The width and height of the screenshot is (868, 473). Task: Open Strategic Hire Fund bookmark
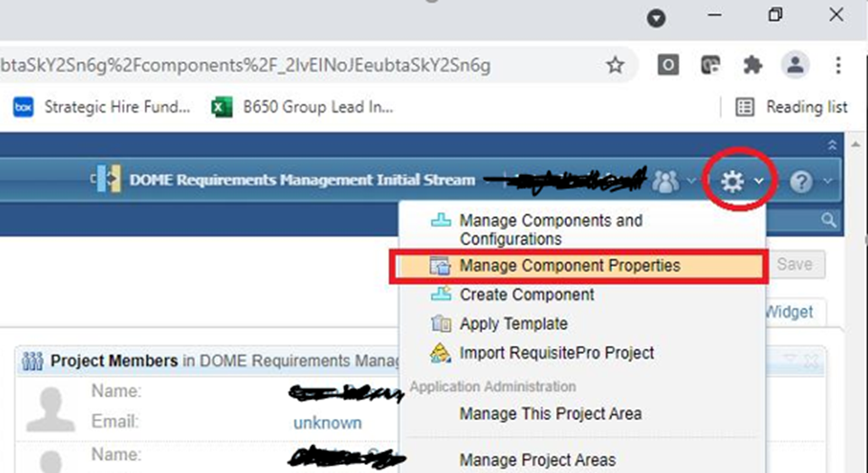pos(102,107)
